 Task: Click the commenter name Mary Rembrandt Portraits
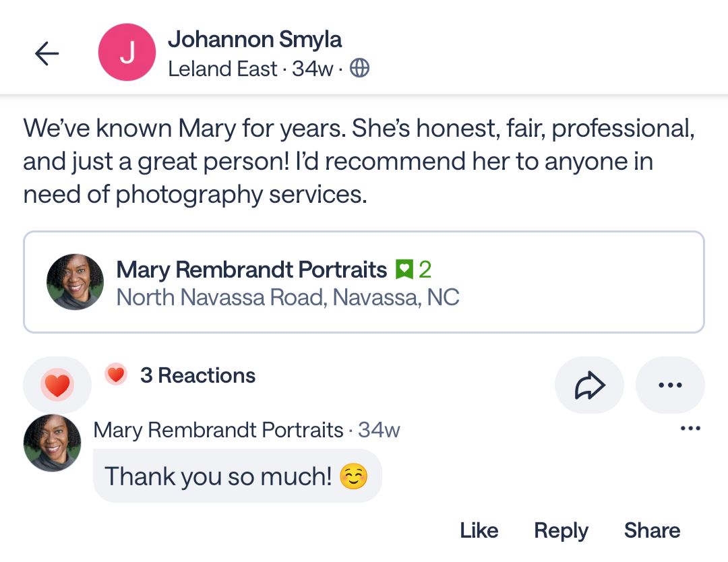pos(218,429)
